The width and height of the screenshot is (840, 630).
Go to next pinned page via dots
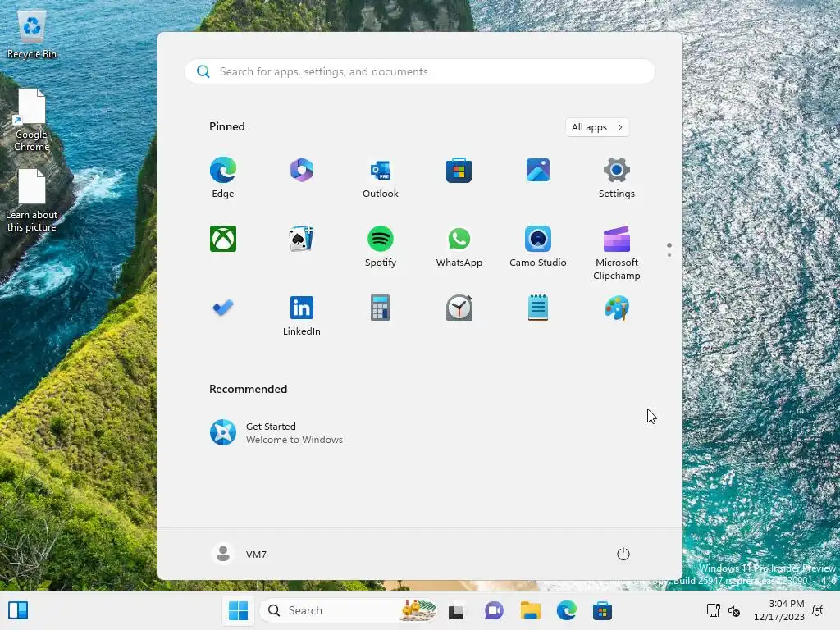click(669, 255)
